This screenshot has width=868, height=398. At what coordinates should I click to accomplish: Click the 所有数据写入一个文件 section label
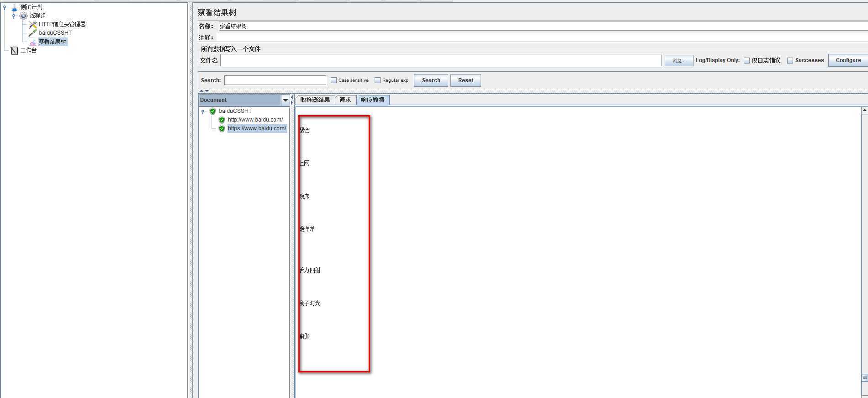click(231, 49)
